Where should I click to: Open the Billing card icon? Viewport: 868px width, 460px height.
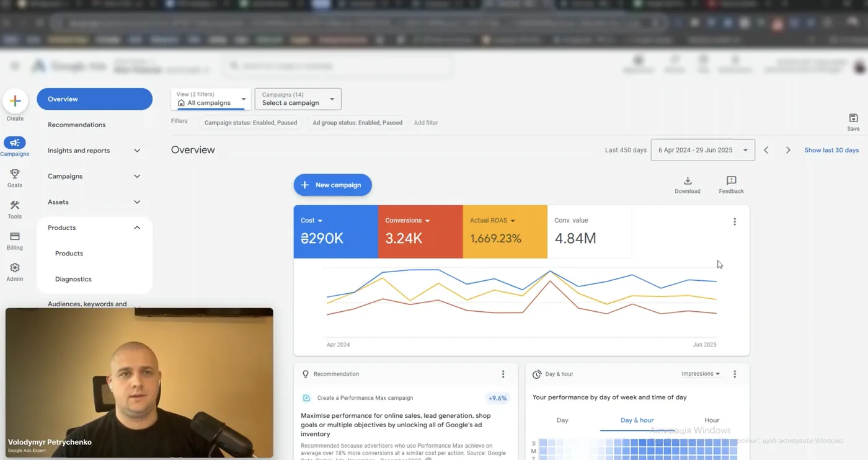coord(15,236)
